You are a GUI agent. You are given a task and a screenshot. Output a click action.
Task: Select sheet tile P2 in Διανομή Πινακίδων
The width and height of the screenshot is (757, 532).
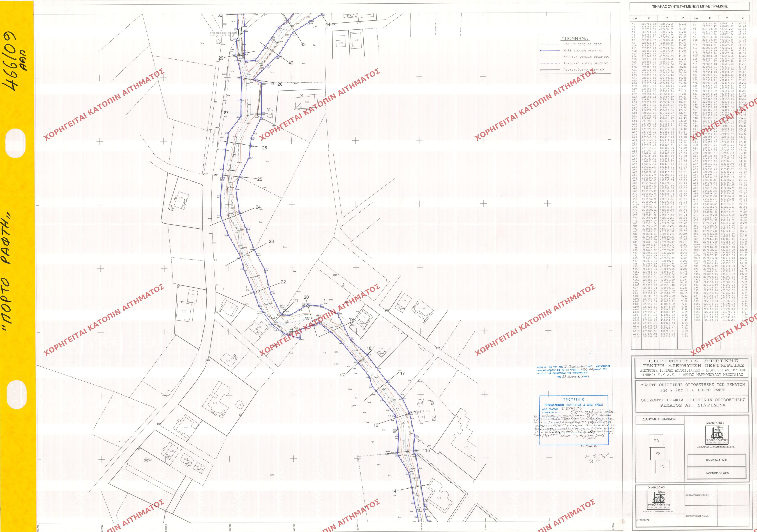click(658, 454)
